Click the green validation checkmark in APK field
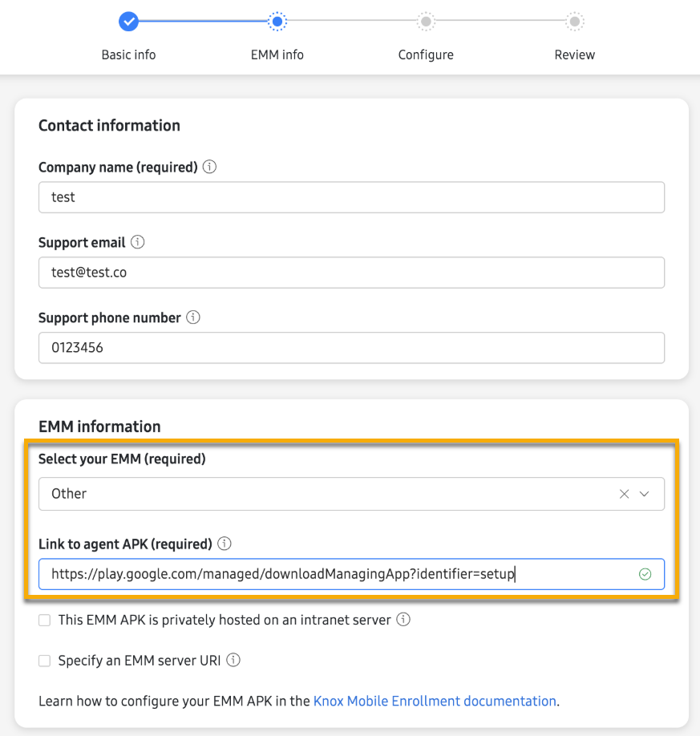 click(x=645, y=574)
